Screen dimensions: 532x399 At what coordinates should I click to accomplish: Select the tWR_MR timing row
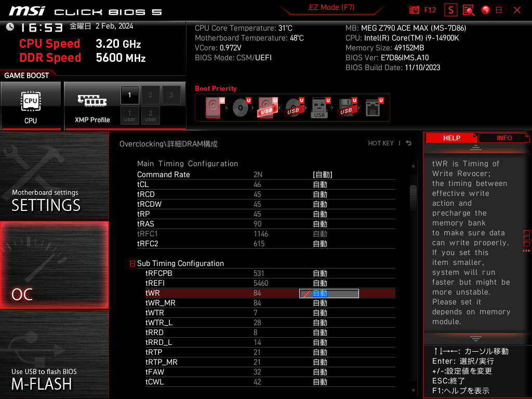pyautogui.click(x=270, y=303)
